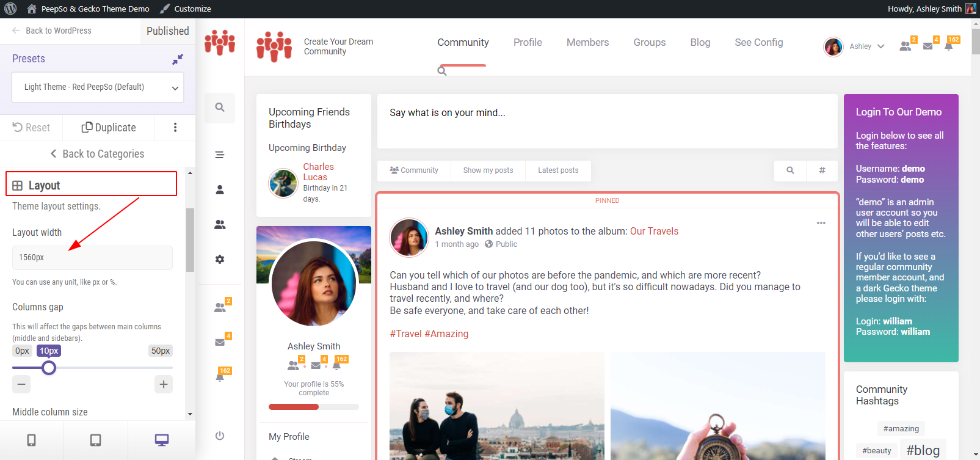The width and height of the screenshot is (980, 460).
Task: Adjust the Columns gap slider handle
Action: click(x=49, y=368)
